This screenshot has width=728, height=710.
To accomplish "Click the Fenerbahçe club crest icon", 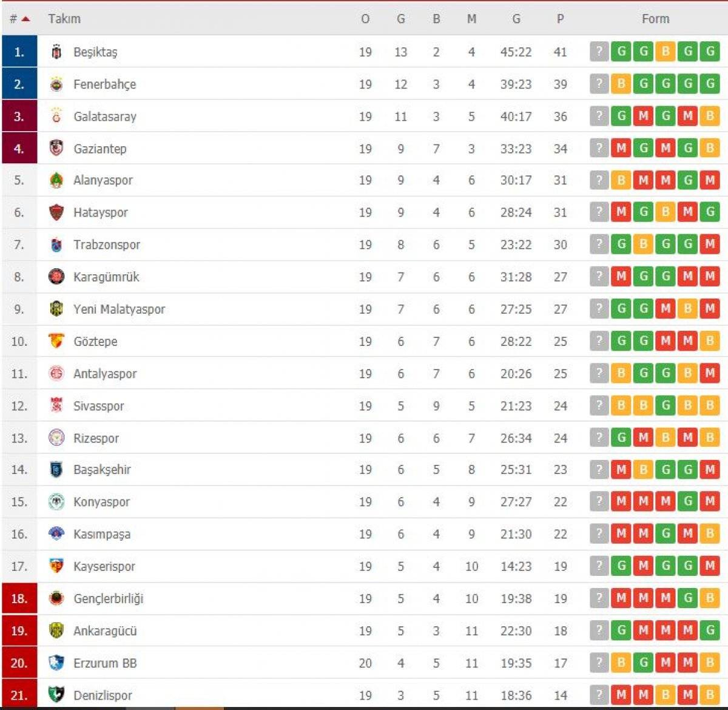I will [x=56, y=84].
